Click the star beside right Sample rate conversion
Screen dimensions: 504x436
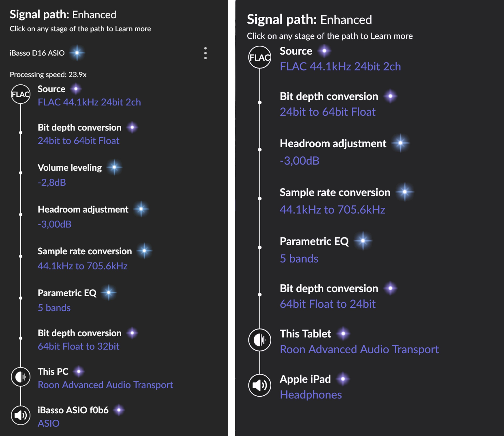pyautogui.click(x=405, y=192)
